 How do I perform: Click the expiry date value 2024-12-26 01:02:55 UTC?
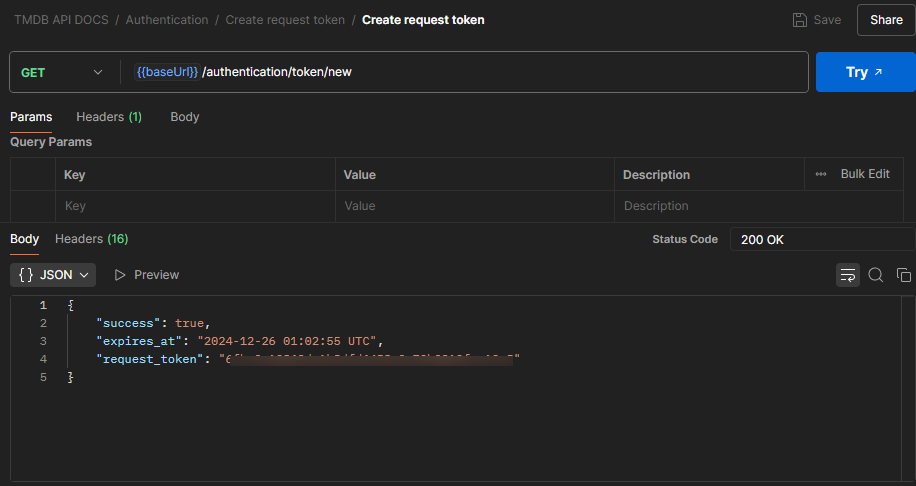coord(286,341)
